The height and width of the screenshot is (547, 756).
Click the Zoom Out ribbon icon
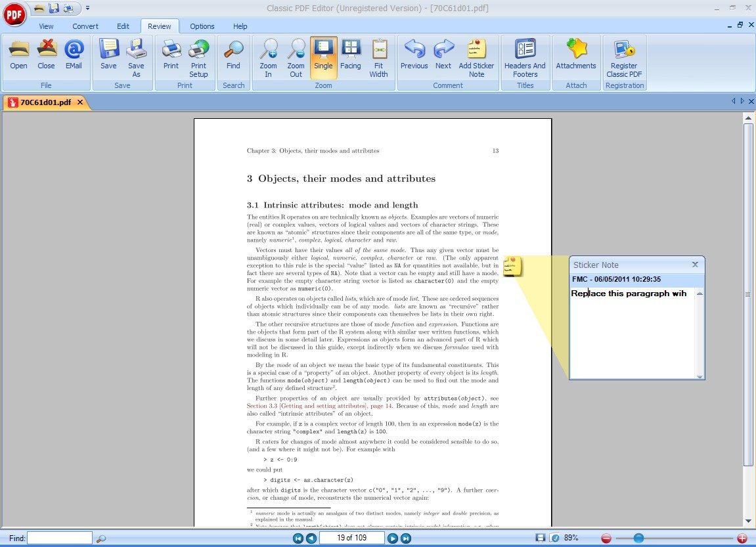pos(296,58)
